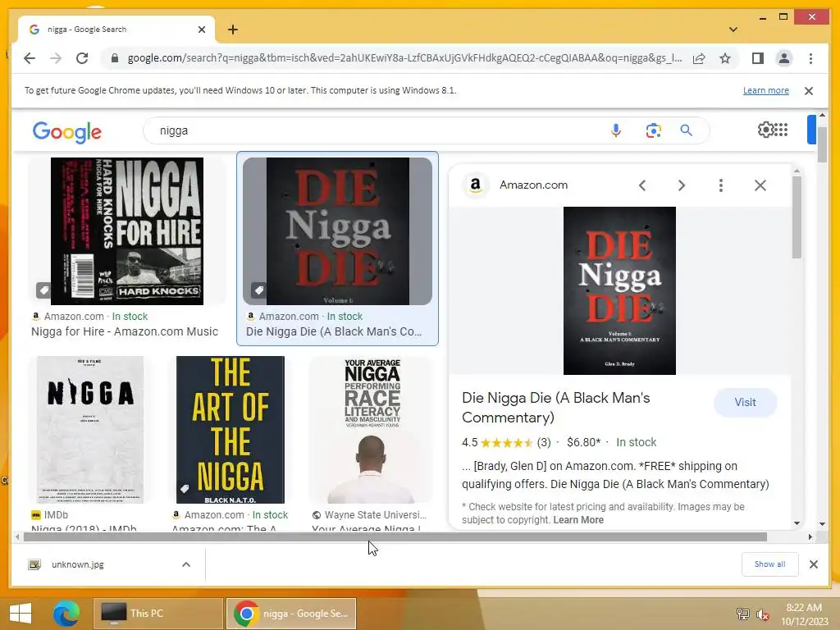Dismiss the Chrome update notification bar
Screen dimensions: 840x630
click(808, 90)
